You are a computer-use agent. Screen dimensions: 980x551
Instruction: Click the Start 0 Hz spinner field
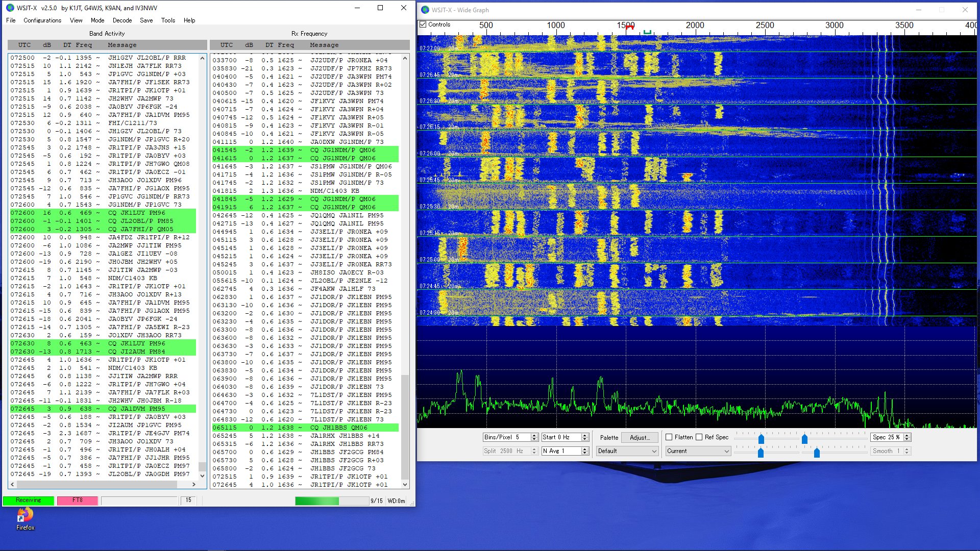coord(565,437)
